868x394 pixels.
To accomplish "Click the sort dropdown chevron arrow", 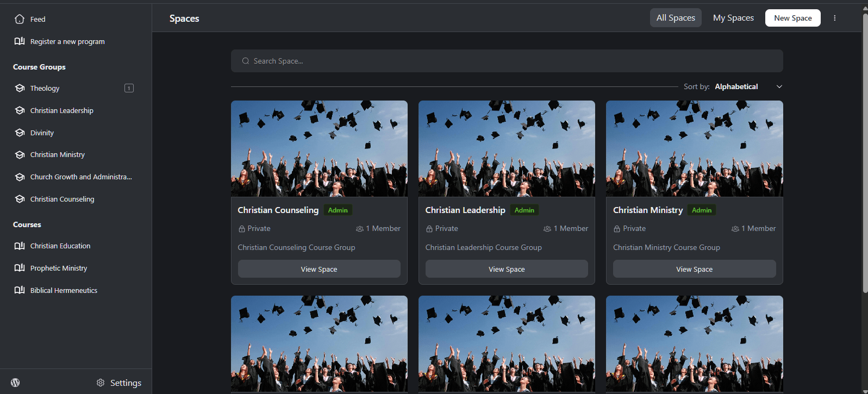I will (779, 86).
